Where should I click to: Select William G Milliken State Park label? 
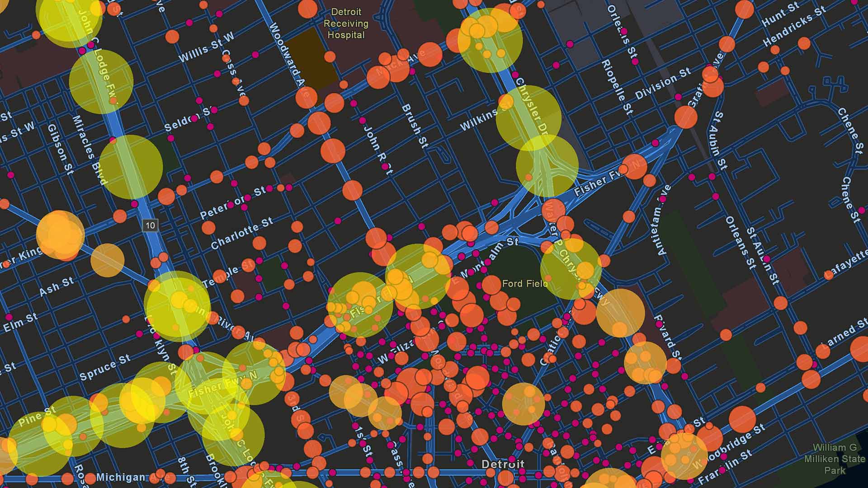click(x=835, y=459)
